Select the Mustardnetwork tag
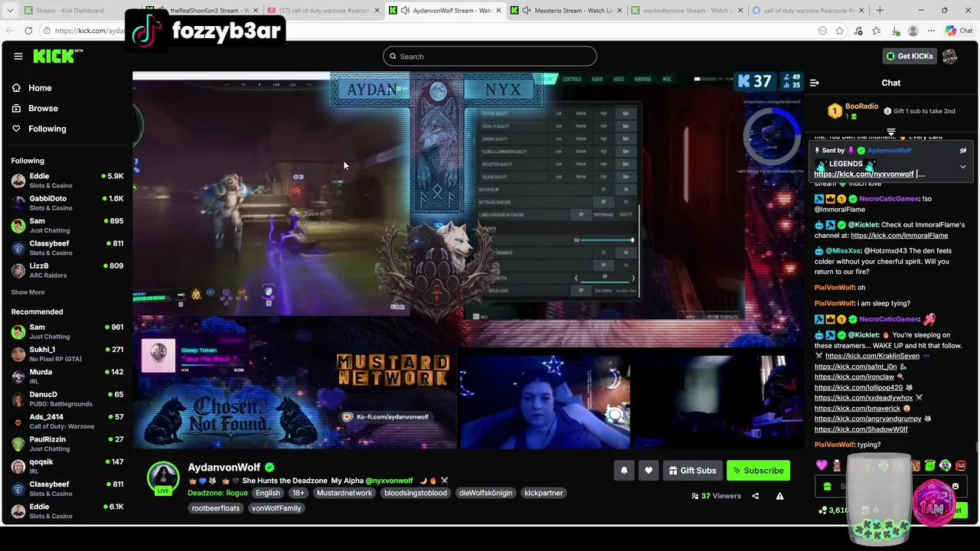The image size is (980, 551). click(345, 493)
